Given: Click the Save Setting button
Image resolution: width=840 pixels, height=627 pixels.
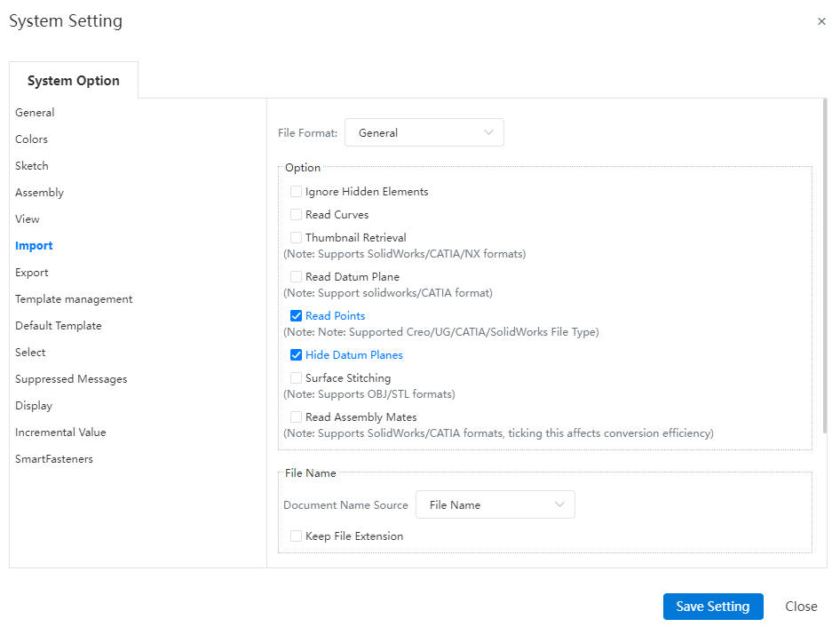Looking at the screenshot, I should coord(712,606).
